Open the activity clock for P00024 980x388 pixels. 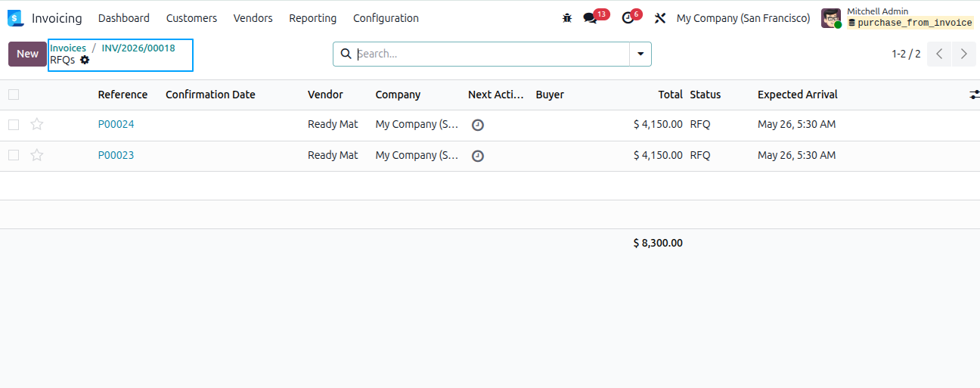(x=478, y=125)
